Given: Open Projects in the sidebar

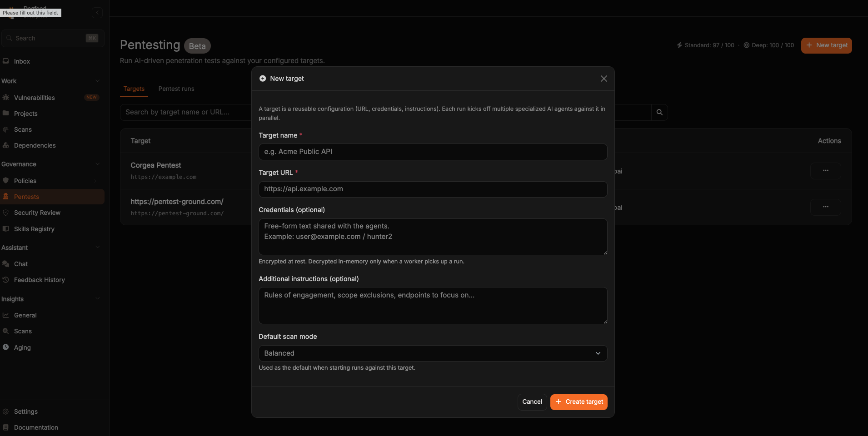Looking at the screenshot, I should click(x=25, y=114).
